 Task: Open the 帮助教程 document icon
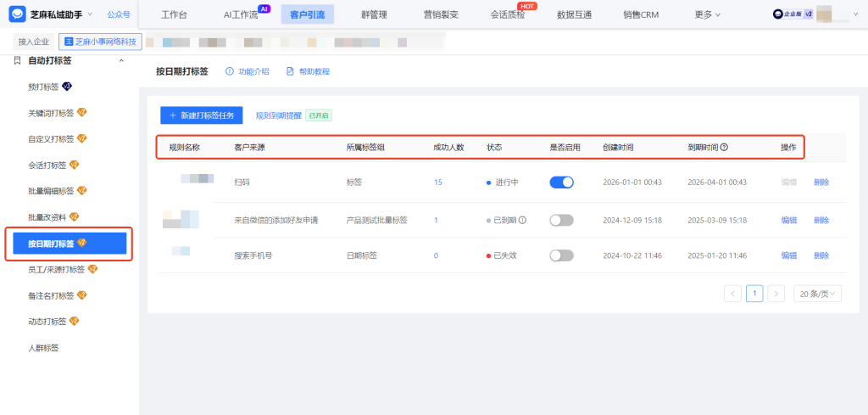tap(290, 71)
